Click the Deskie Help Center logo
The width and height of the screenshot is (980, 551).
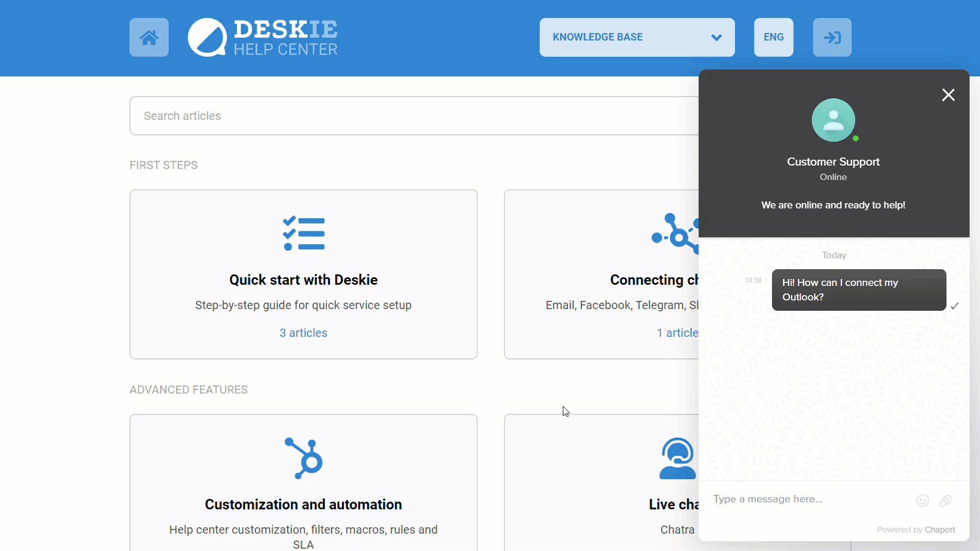[263, 38]
